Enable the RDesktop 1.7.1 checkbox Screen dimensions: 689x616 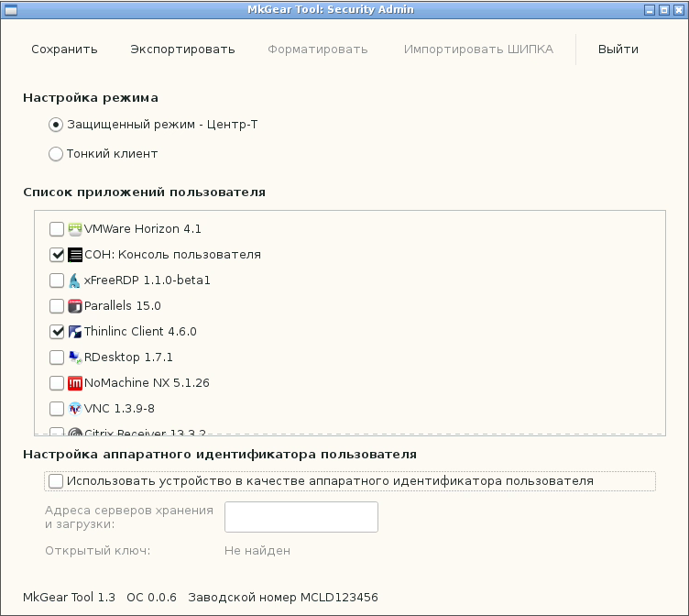click(x=57, y=357)
